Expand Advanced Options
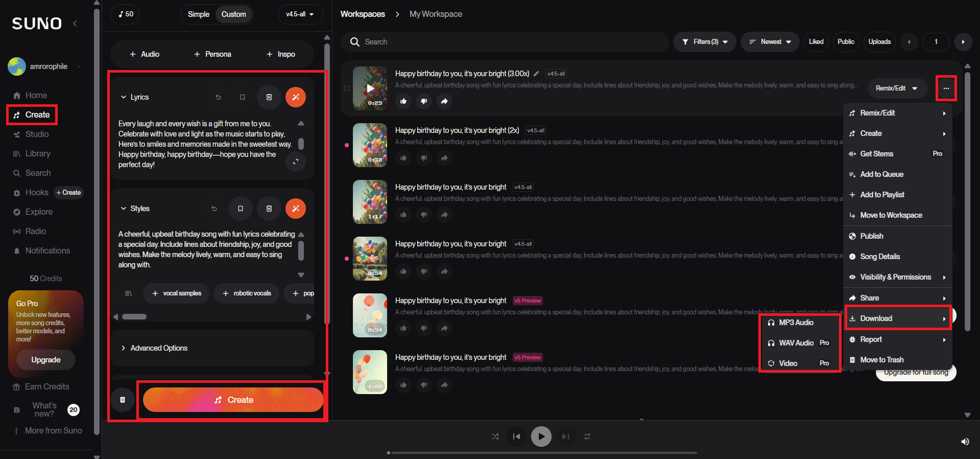 click(212, 348)
